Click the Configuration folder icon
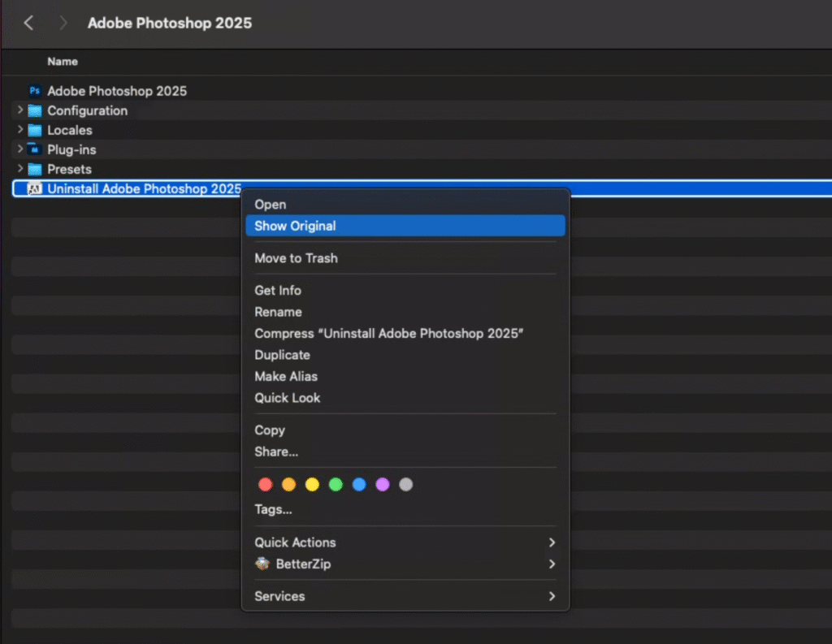Screen dimensions: 832x644 [x=34, y=110]
